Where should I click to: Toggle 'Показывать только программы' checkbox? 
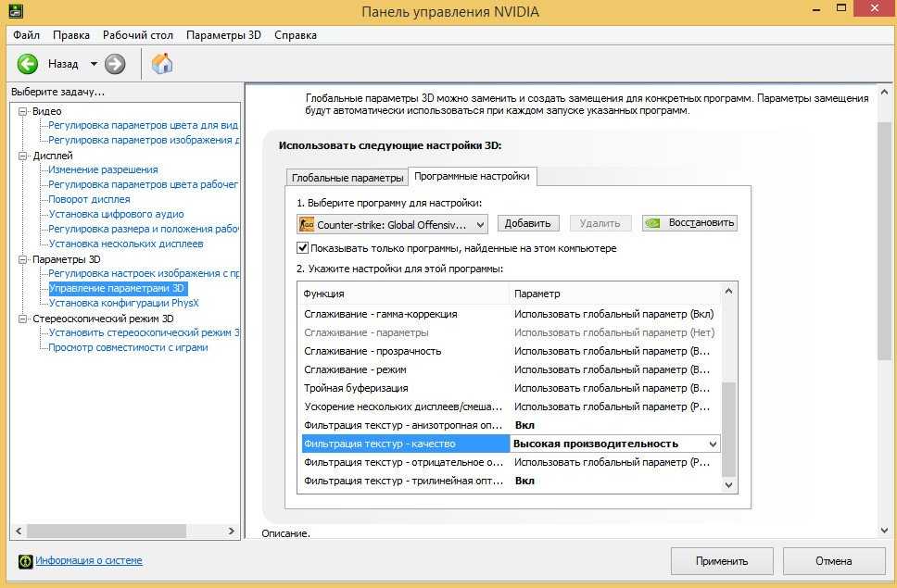click(303, 248)
